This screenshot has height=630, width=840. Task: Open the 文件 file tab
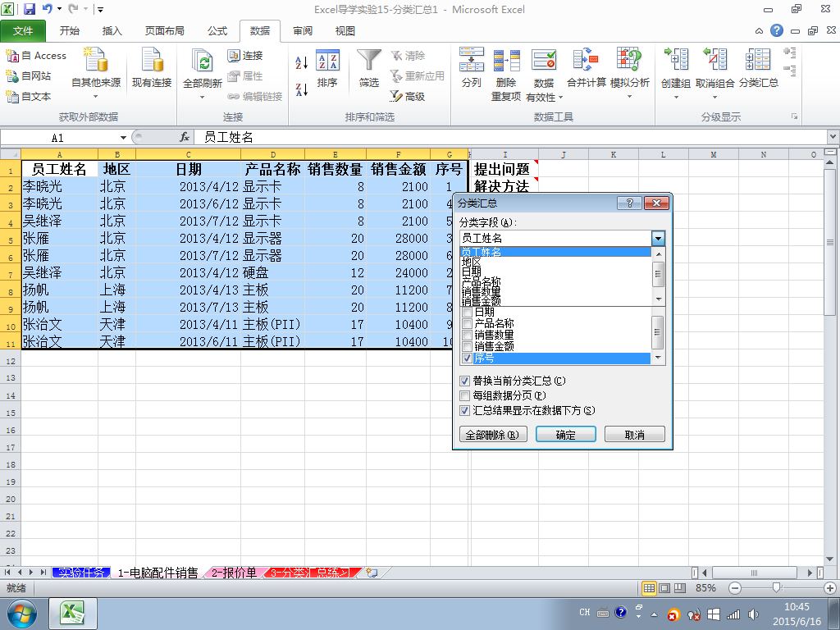22,31
